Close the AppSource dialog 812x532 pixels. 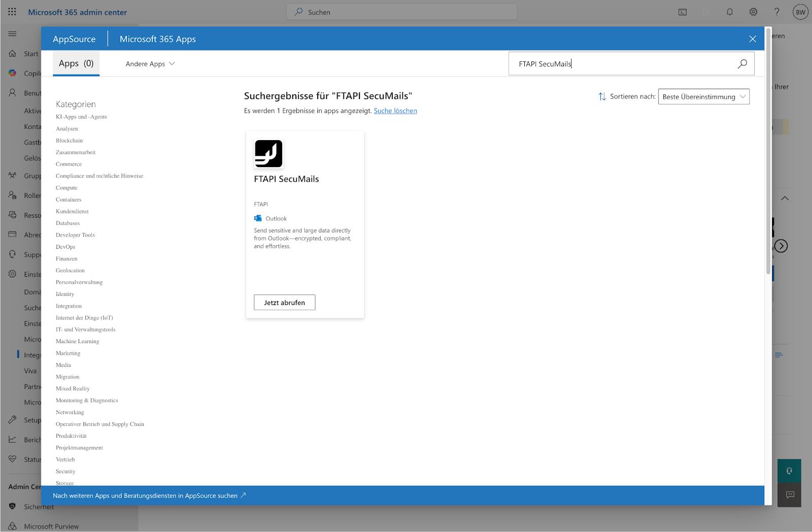point(753,39)
